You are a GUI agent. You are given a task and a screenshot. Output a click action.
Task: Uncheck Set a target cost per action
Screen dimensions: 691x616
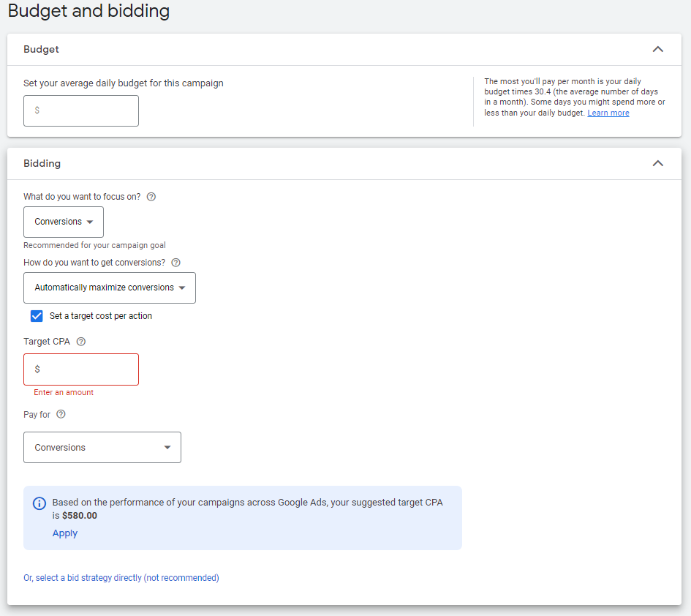point(37,316)
